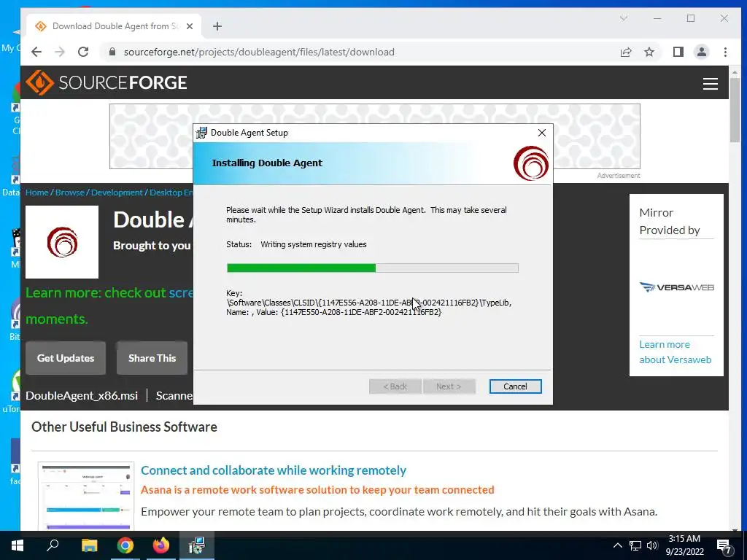Click the 'Other Useful Business Software' heading

(124, 427)
